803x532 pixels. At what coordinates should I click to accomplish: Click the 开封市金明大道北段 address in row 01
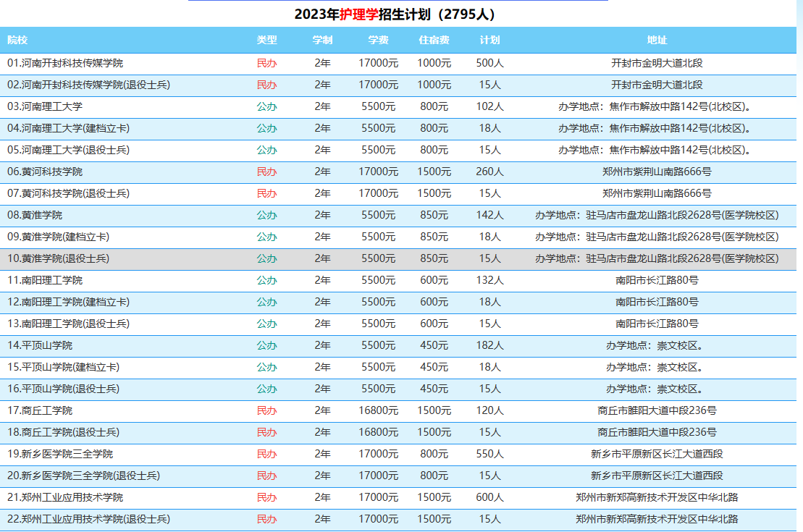click(657, 63)
